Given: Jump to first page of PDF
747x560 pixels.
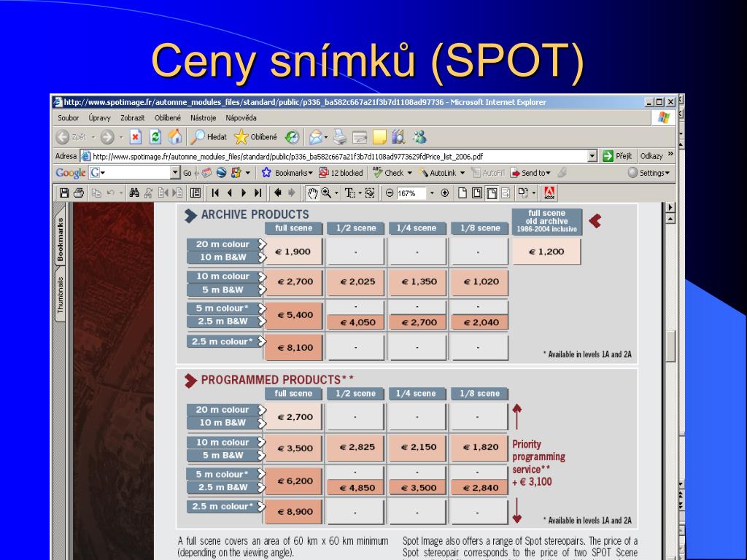Looking at the screenshot, I should pos(215,192).
